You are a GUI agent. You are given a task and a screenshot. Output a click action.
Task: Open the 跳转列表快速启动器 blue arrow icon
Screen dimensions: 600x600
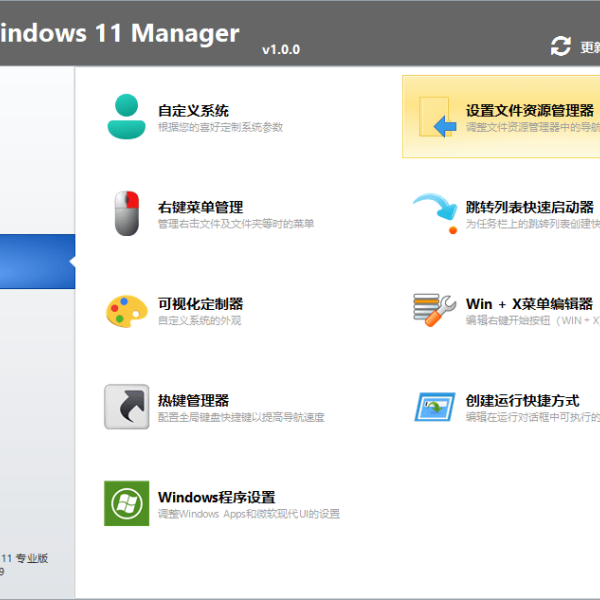[435, 213]
